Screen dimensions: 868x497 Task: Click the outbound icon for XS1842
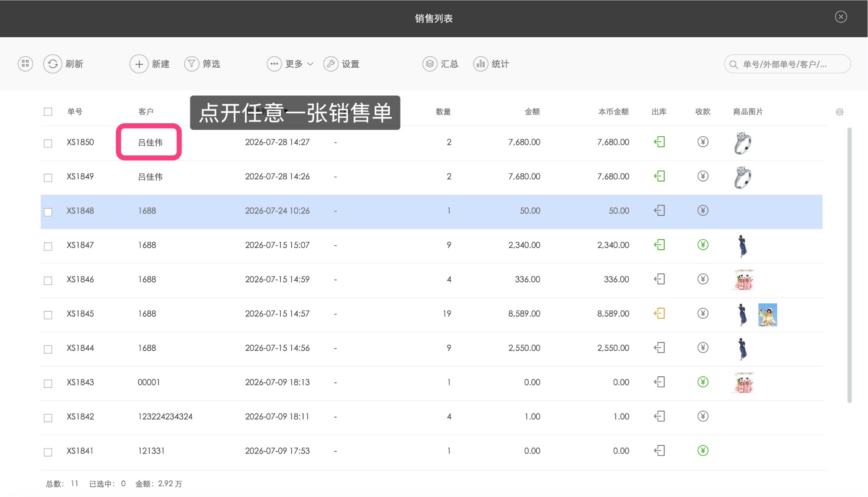click(659, 416)
